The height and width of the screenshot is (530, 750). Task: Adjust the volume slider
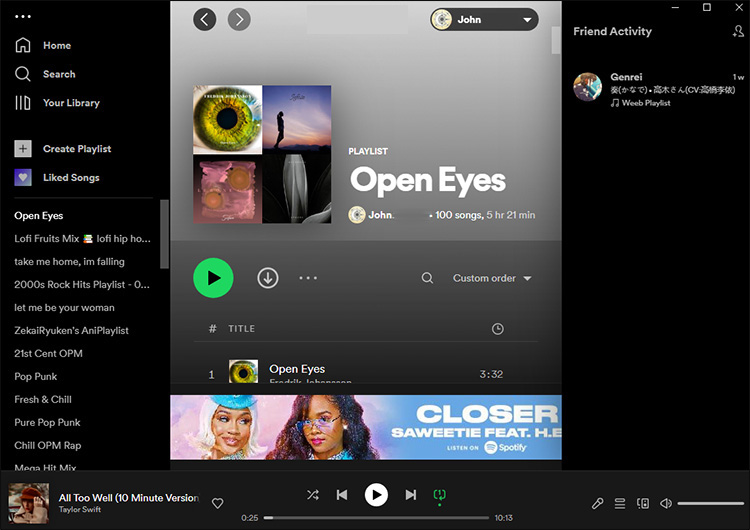(x=711, y=503)
